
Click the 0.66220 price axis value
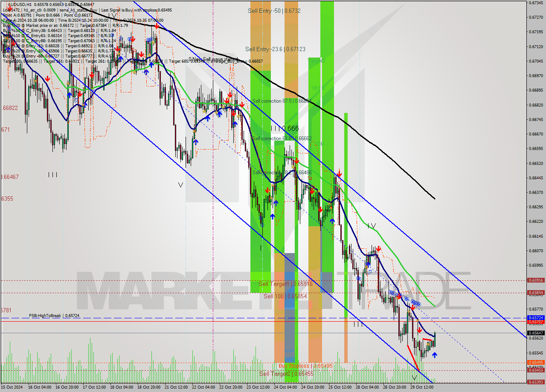[x=536, y=222]
